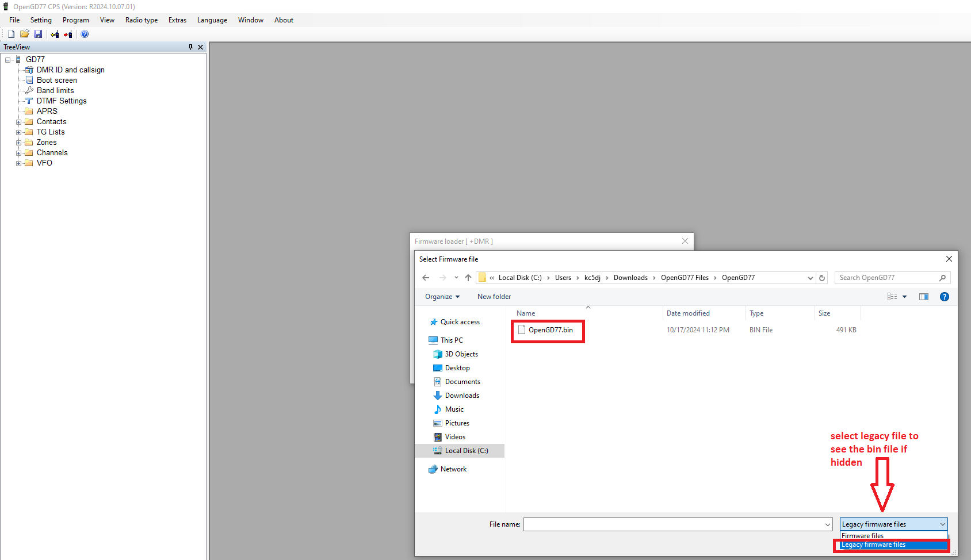Expand the address bar history dropdown
This screenshot has height=560, width=971.
[x=810, y=278]
